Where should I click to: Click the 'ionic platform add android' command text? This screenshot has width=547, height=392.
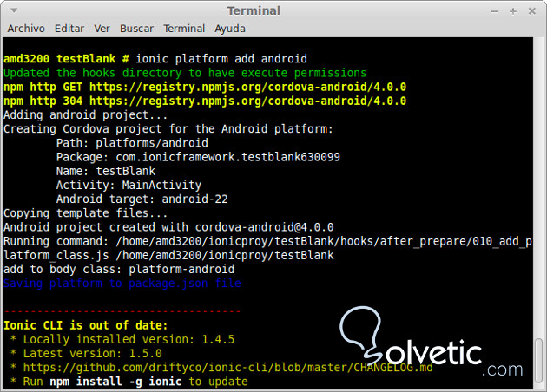[221, 58]
